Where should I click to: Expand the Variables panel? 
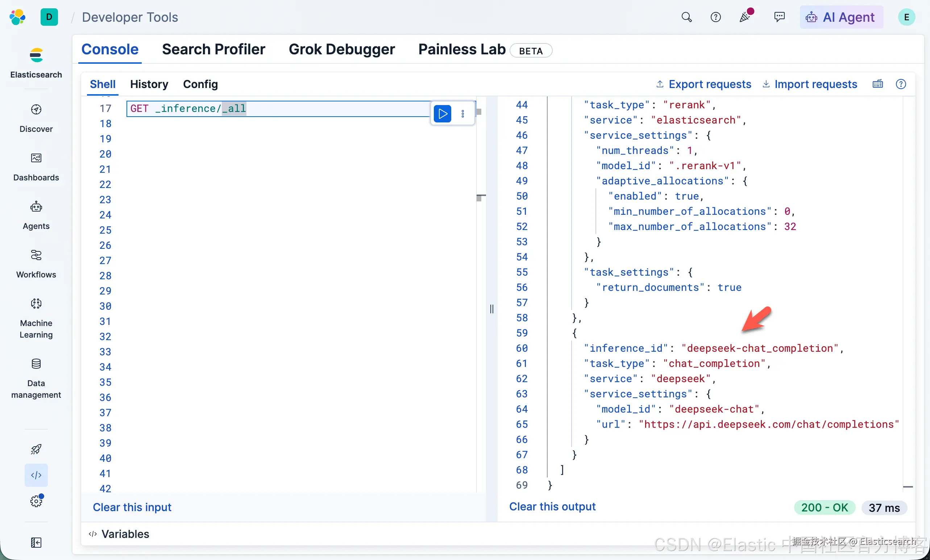[119, 534]
